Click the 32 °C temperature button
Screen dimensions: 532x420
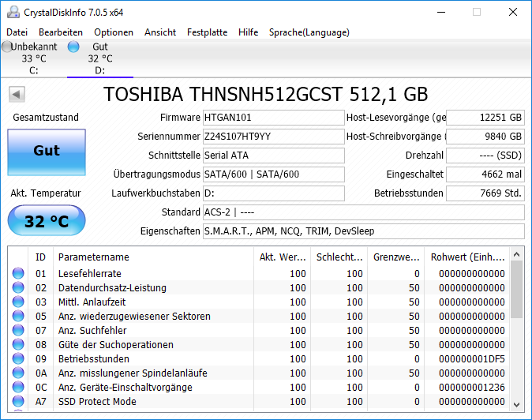[47, 220]
